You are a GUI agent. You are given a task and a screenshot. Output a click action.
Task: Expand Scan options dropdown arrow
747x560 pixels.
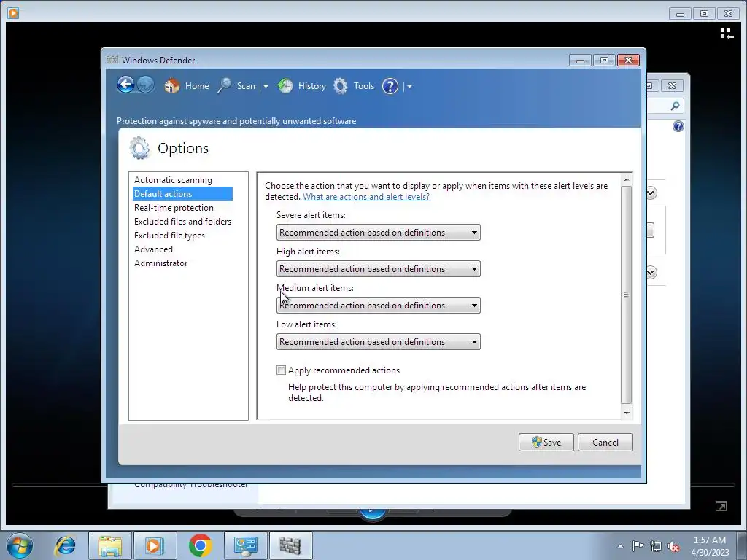pyautogui.click(x=266, y=86)
